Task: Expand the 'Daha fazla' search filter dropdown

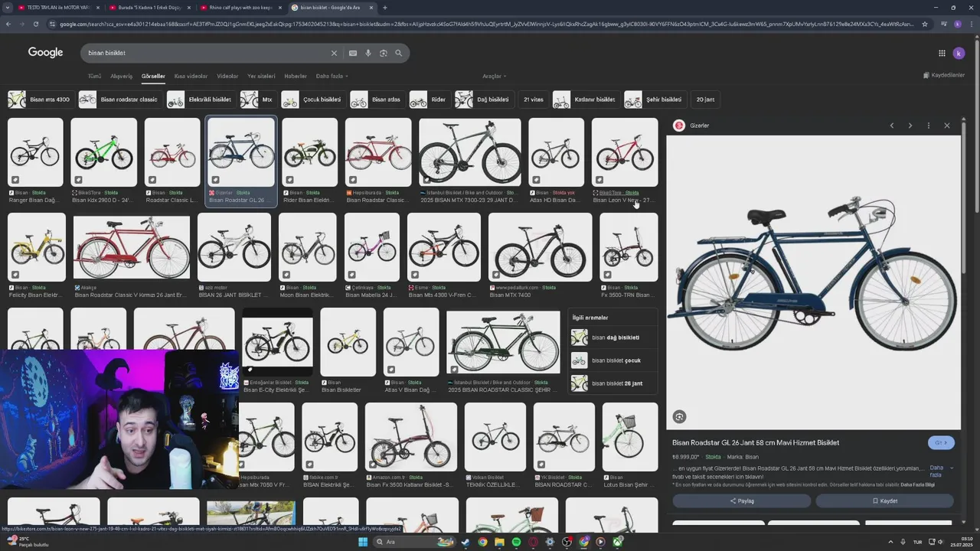Action: pyautogui.click(x=331, y=76)
